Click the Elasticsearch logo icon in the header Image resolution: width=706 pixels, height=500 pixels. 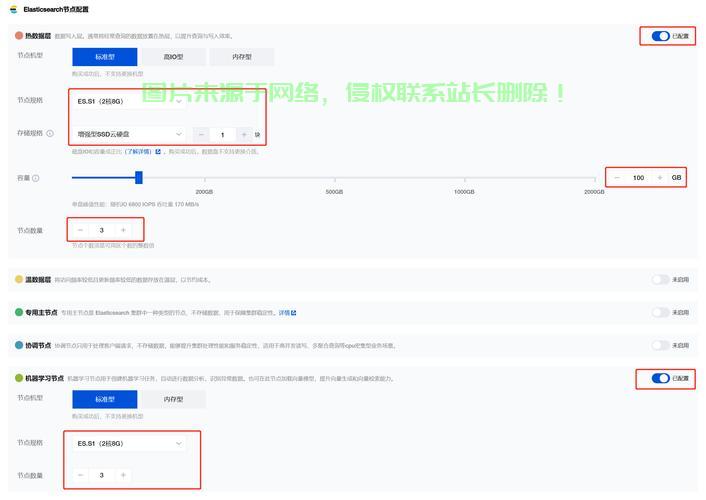(x=14, y=9)
